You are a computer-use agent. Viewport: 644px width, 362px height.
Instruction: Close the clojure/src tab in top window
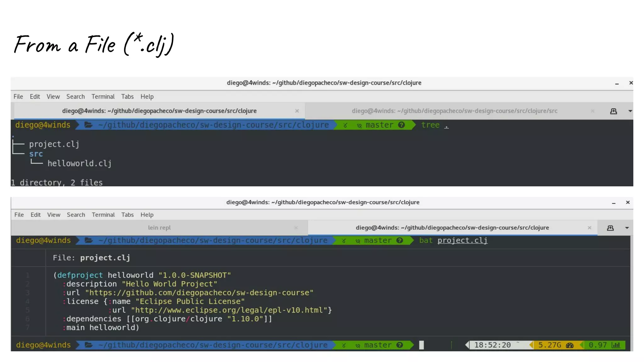coord(592,111)
